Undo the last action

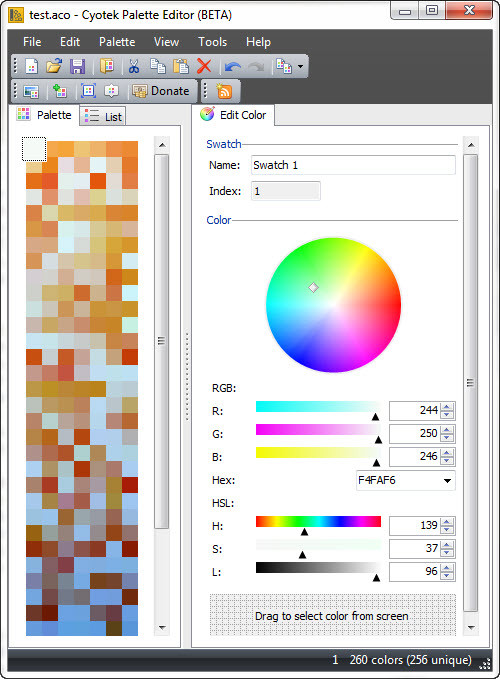pos(233,67)
